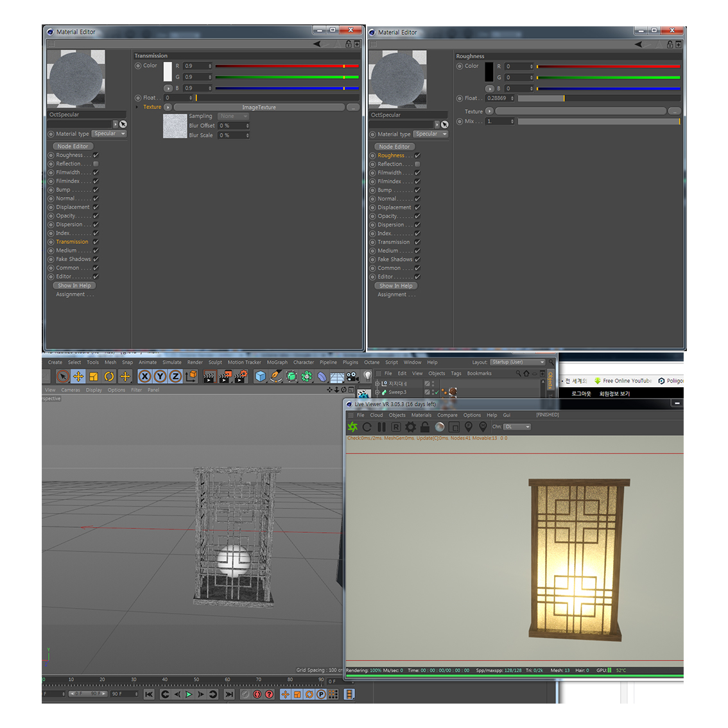Open the Layout Startup dropdown
The image size is (728, 728).
coord(517,362)
